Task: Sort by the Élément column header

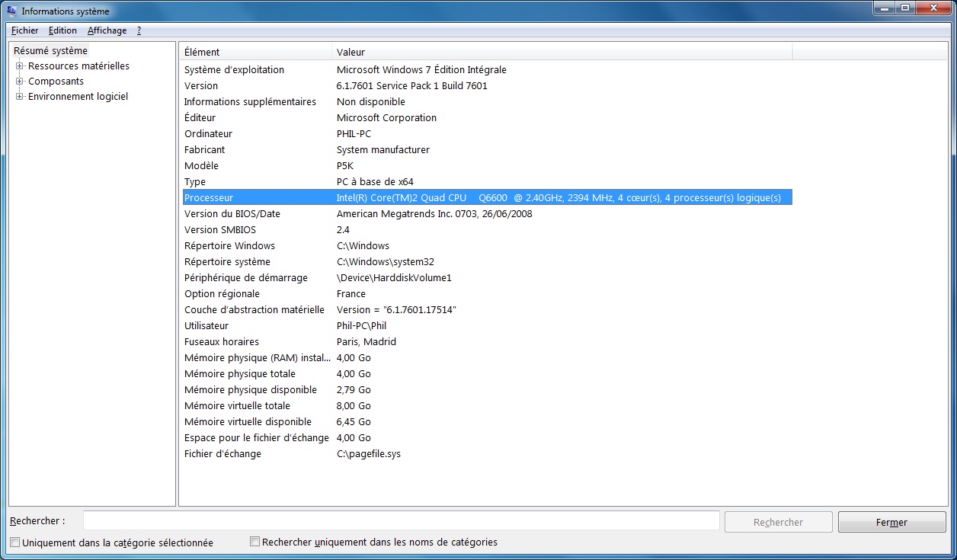Action: 257,52
